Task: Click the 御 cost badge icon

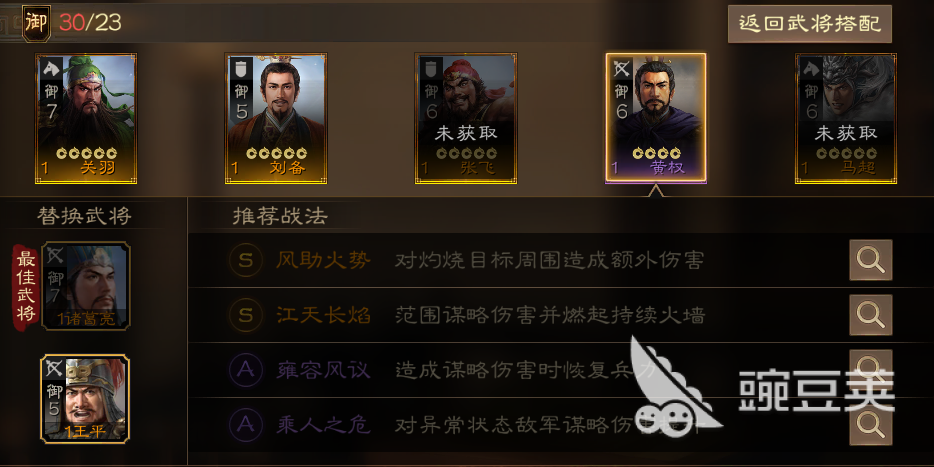Action: click(x=36, y=23)
